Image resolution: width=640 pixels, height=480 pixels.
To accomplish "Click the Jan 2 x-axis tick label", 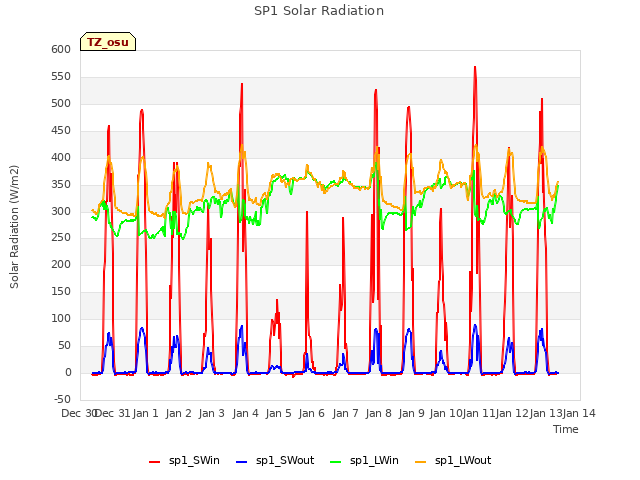I will [178, 413].
